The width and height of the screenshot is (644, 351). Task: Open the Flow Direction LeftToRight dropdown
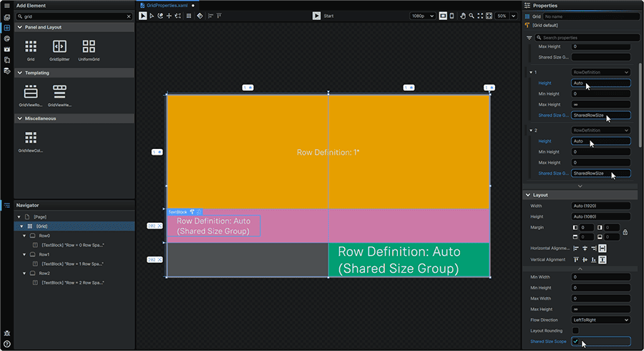pos(601,320)
